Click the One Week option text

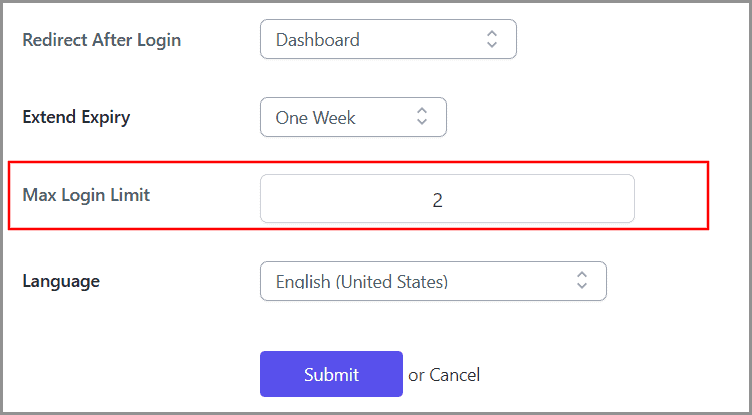click(316, 117)
